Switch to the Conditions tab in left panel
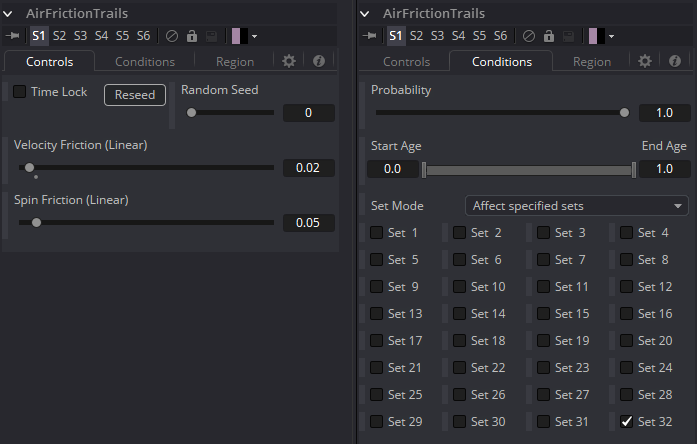 [145, 62]
